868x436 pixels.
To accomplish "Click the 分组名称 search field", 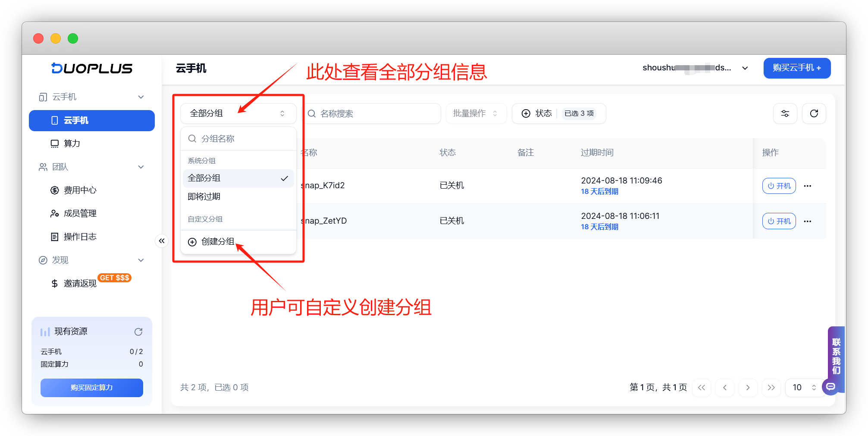I will (238, 139).
